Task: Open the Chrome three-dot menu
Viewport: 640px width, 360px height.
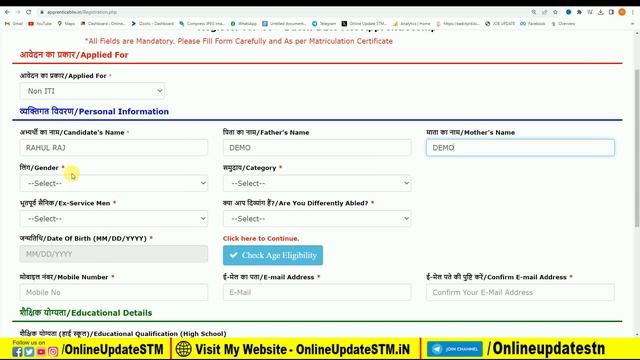Action: (x=633, y=12)
